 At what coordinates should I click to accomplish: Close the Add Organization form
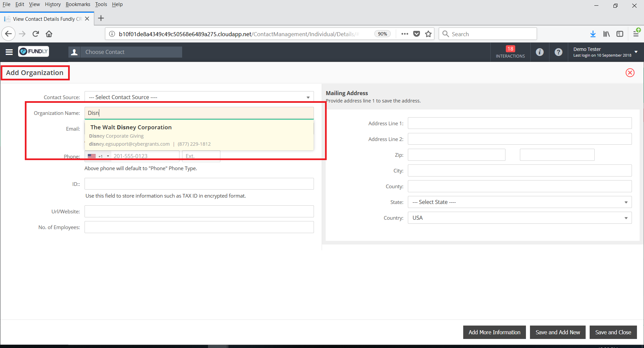630,73
